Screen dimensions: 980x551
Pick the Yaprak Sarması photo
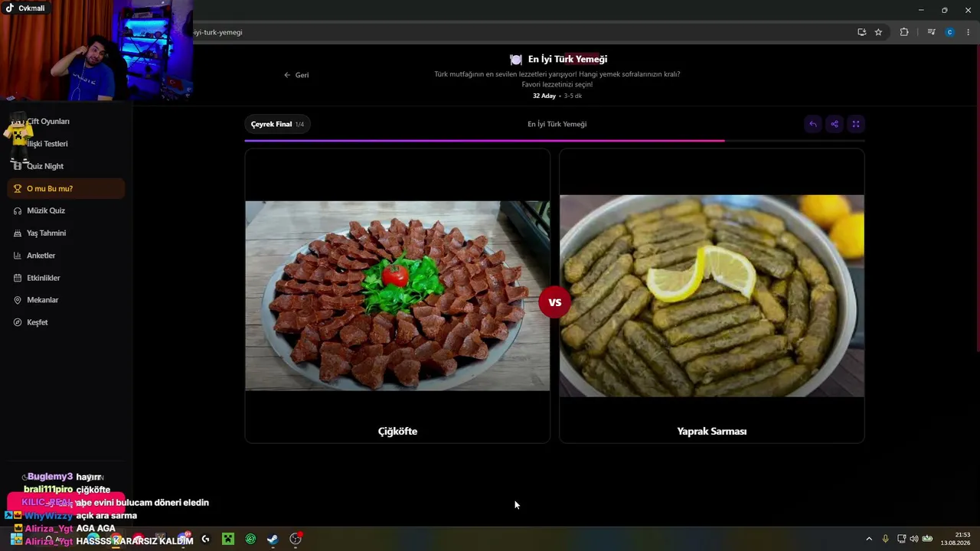coord(712,295)
